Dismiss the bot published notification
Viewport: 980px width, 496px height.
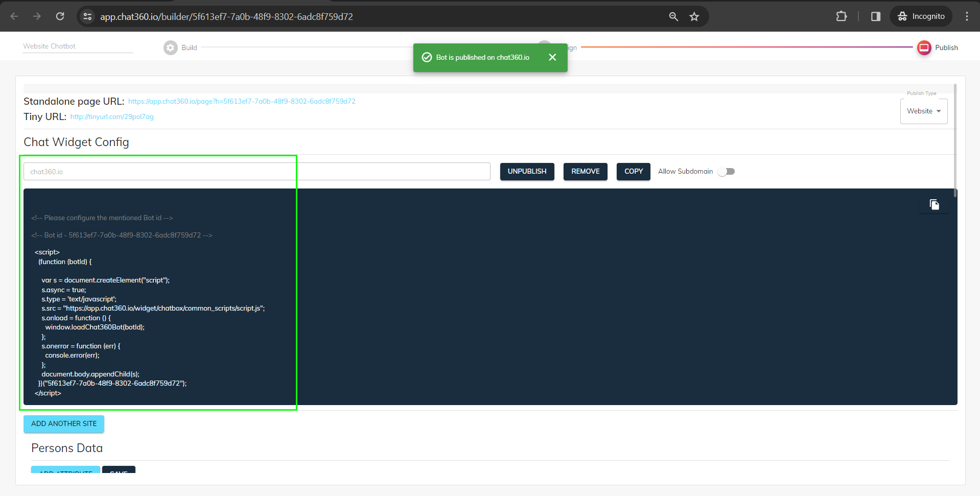[552, 57]
